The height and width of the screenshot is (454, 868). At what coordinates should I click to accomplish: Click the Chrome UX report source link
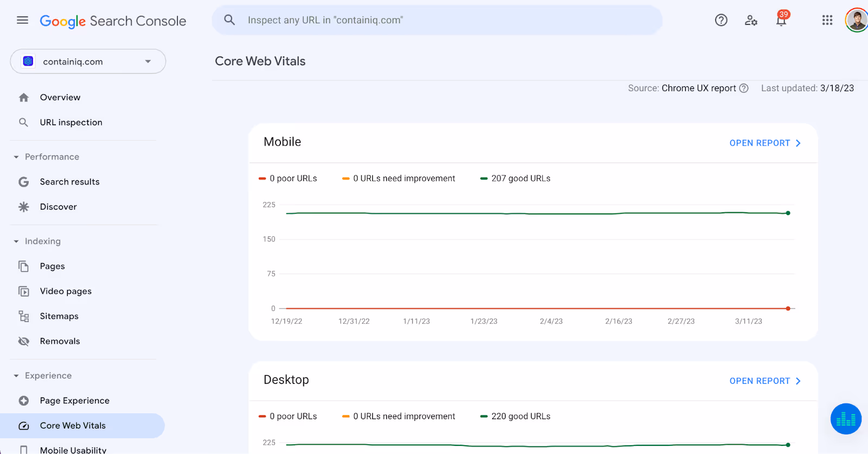(x=699, y=88)
